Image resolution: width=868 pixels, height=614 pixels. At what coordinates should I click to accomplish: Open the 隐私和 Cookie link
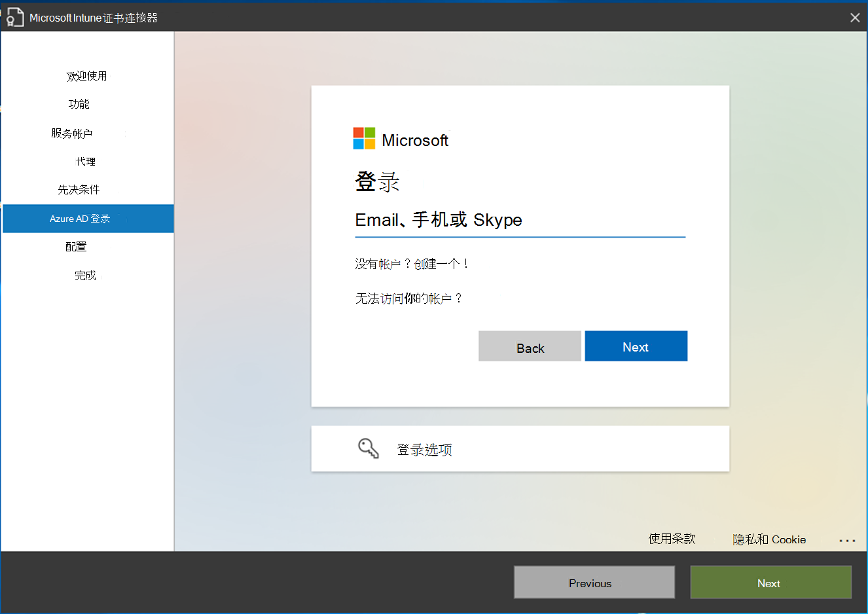[769, 539]
